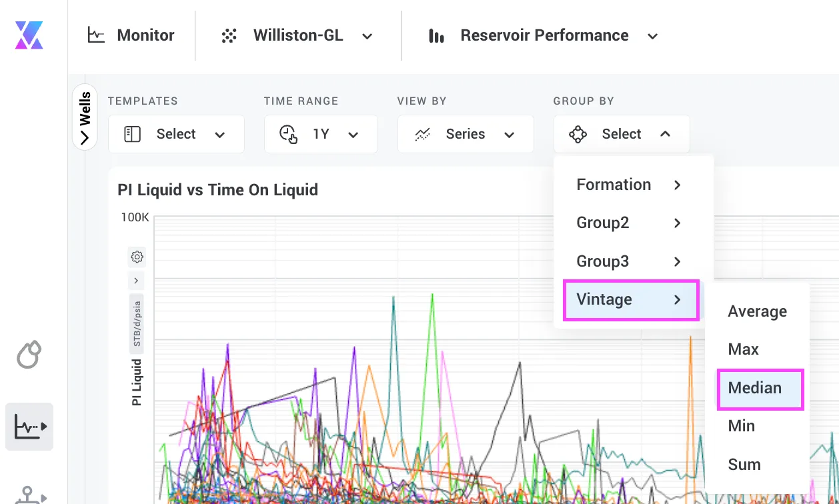Select Sum aggregation option

(758, 465)
